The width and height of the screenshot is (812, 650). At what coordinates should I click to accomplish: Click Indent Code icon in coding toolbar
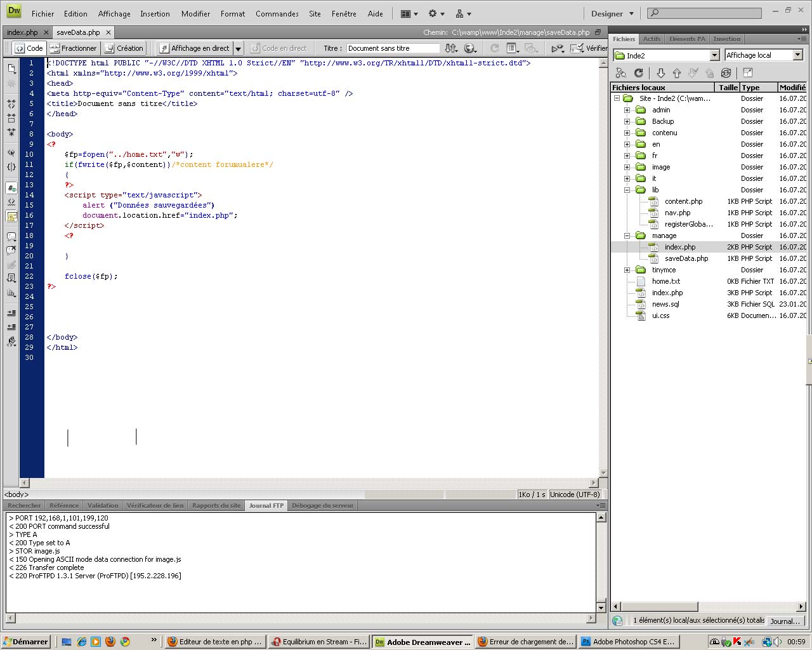click(11, 313)
